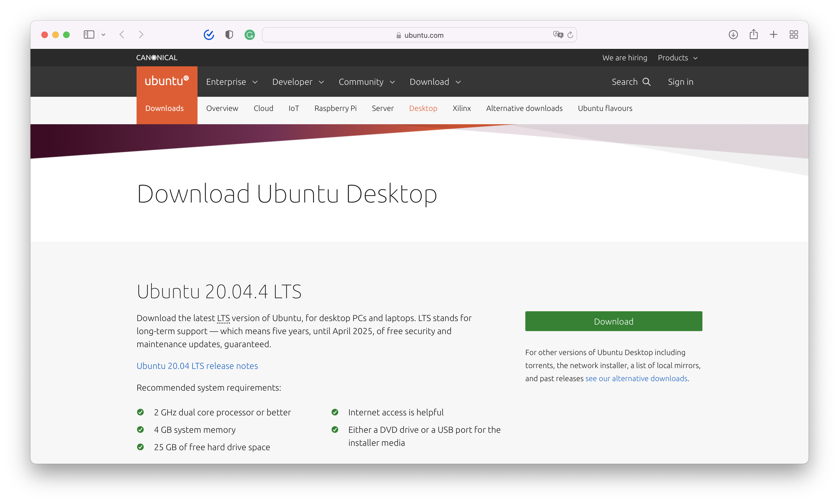Image resolution: width=839 pixels, height=504 pixels.
Task: Switch to the Cloud tab
Action: [263, 108]
